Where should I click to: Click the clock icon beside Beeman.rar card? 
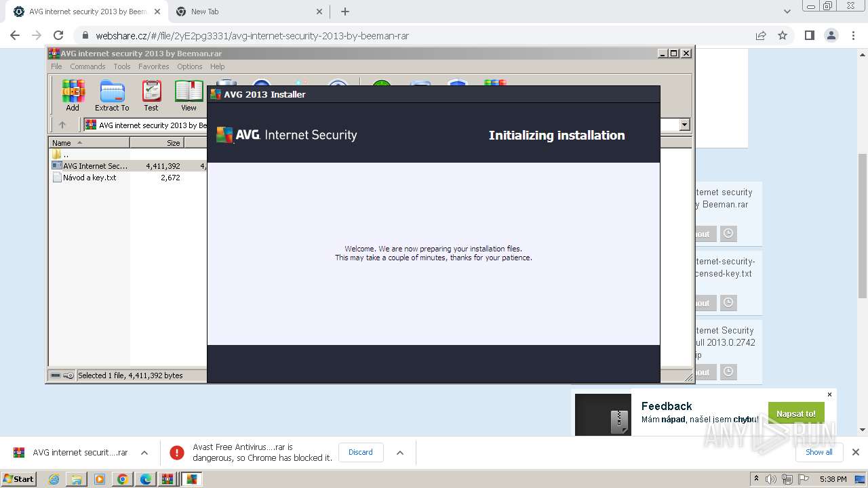pos(728,233)
